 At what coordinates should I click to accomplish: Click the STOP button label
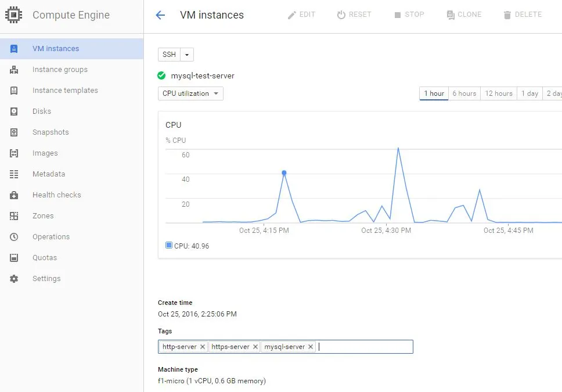click(415, 15)
